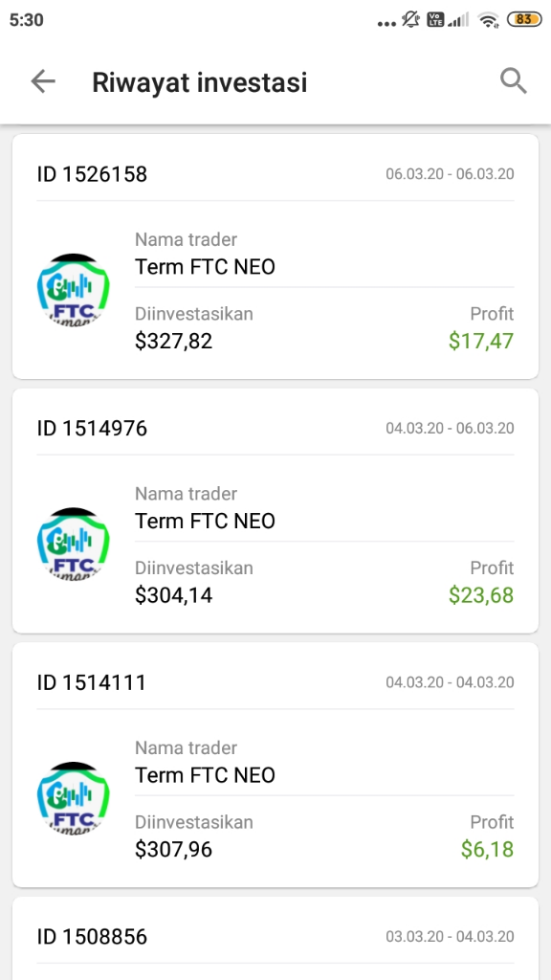
Task: Open investment ID 1526158
Action: pyautogui.click(x=275, y=256)
